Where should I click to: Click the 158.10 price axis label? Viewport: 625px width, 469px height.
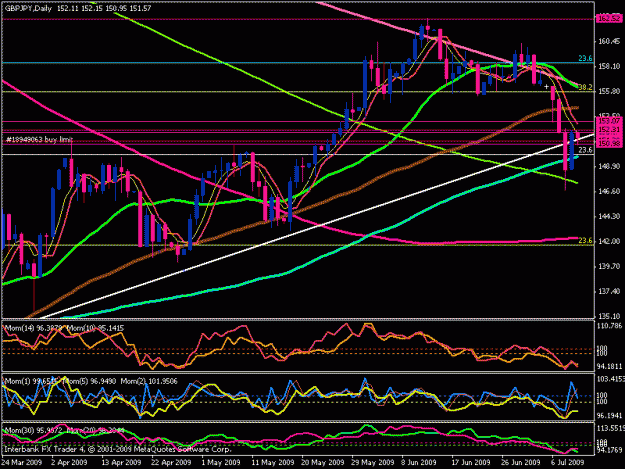coord(609,66)
